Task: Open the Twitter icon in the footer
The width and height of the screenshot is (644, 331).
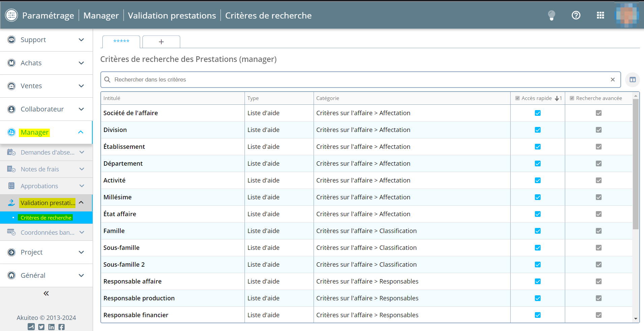Action: [x=41, y=327]
